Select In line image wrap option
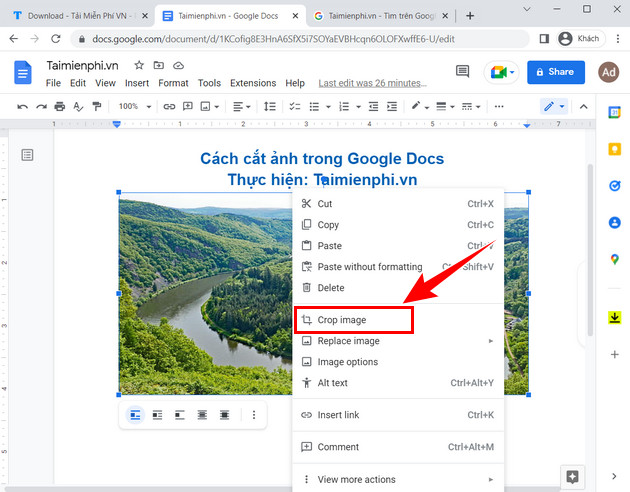 point(135,415)
